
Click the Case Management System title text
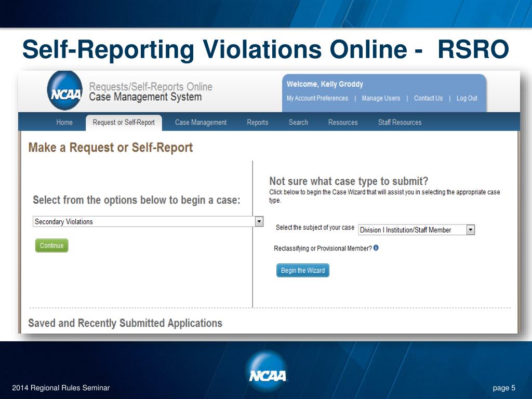145,97
